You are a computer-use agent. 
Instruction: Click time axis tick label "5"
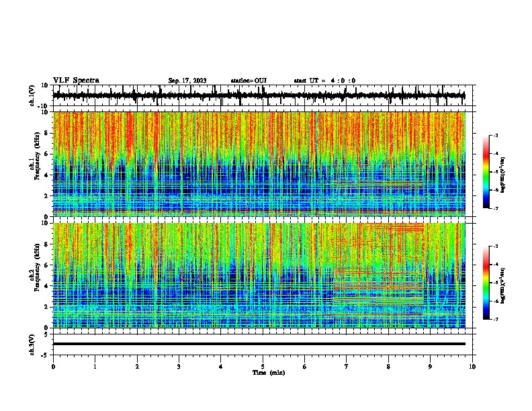pyautogui.click(x=263, y=367)
